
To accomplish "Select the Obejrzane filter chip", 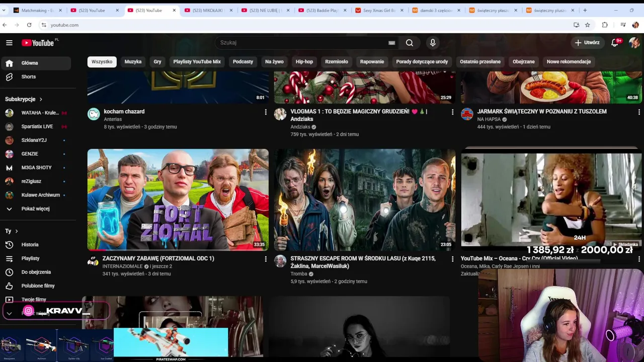I will tap(523, 61).
